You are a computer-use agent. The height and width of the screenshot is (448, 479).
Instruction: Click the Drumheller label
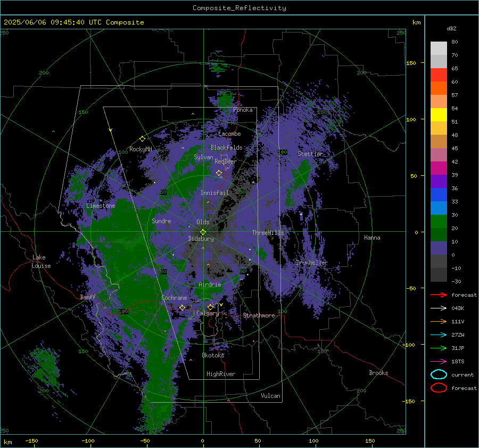coord(311,263)
